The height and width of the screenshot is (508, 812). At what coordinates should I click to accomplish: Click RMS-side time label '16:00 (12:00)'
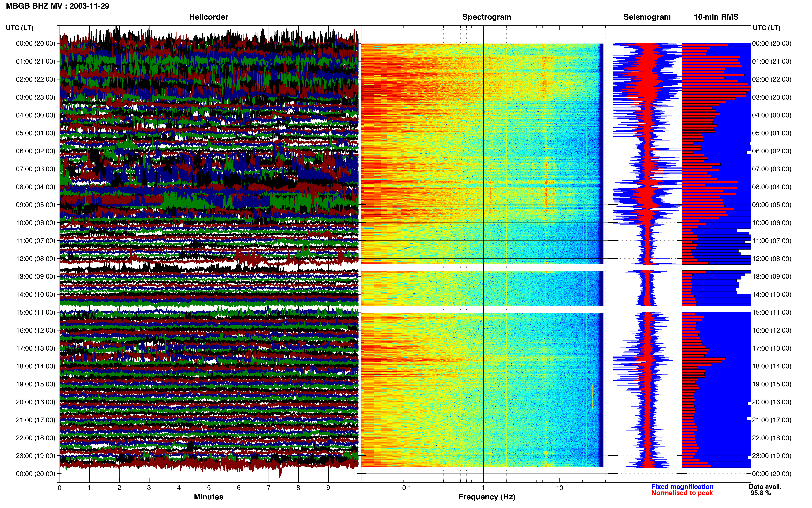(x=772, y=330)
